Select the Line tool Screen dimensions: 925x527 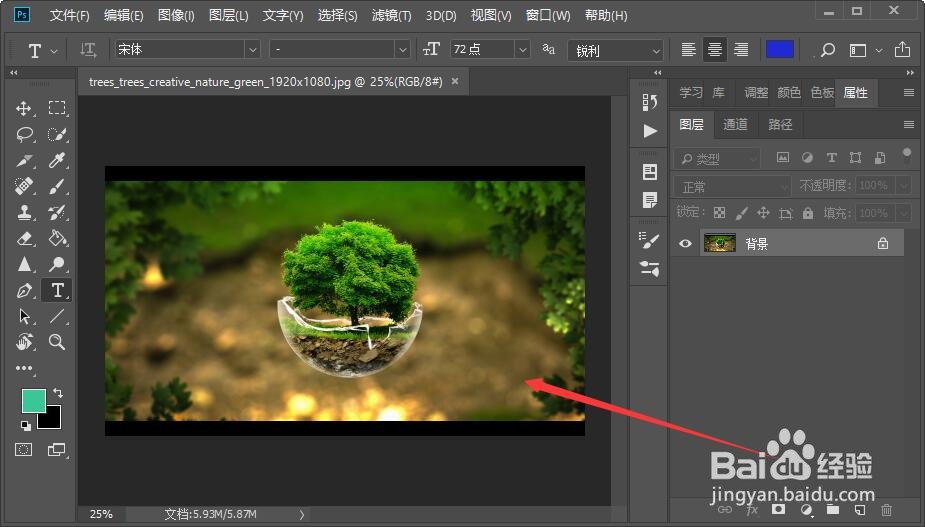pos(57,316)
